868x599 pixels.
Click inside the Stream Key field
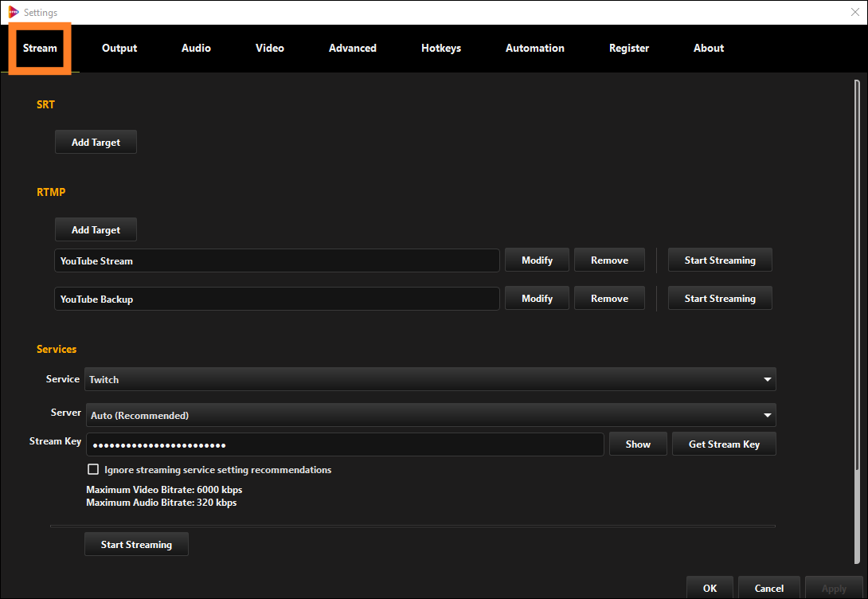click(345, 444)
